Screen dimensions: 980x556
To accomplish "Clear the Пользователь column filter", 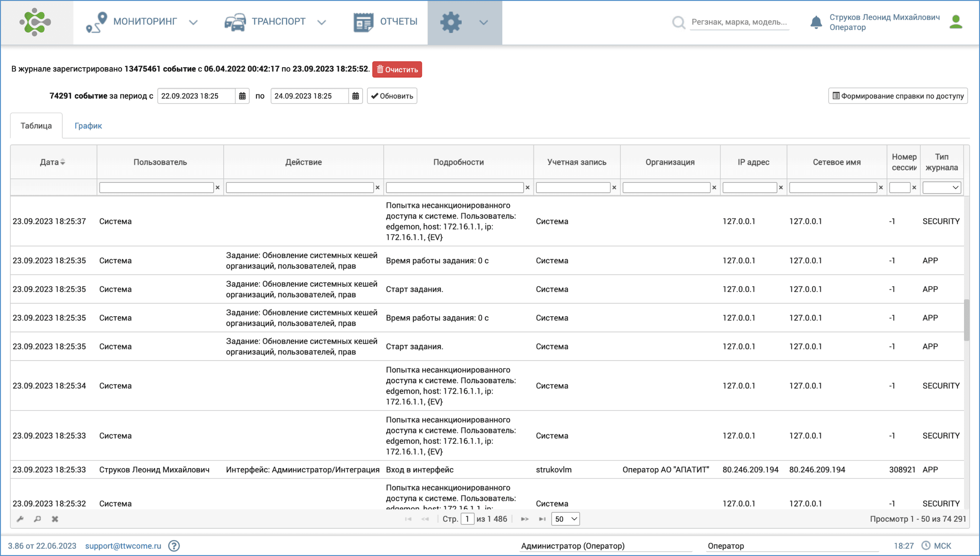I will coord(218,187).
